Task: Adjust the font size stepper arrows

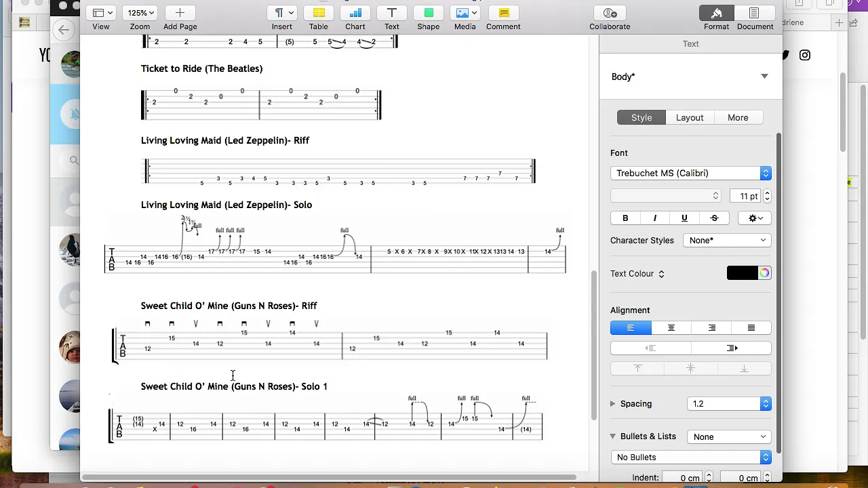Action: pyautogui.click(x=767, y=196)
